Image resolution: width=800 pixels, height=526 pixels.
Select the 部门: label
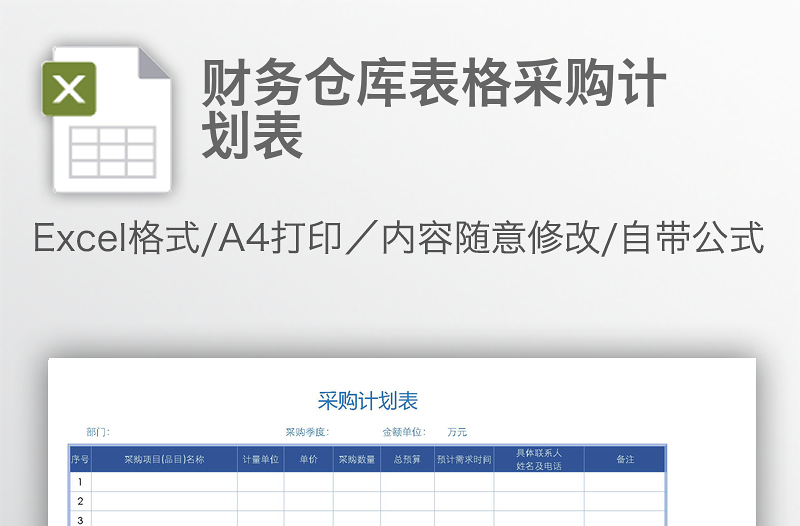pos(98,432)
